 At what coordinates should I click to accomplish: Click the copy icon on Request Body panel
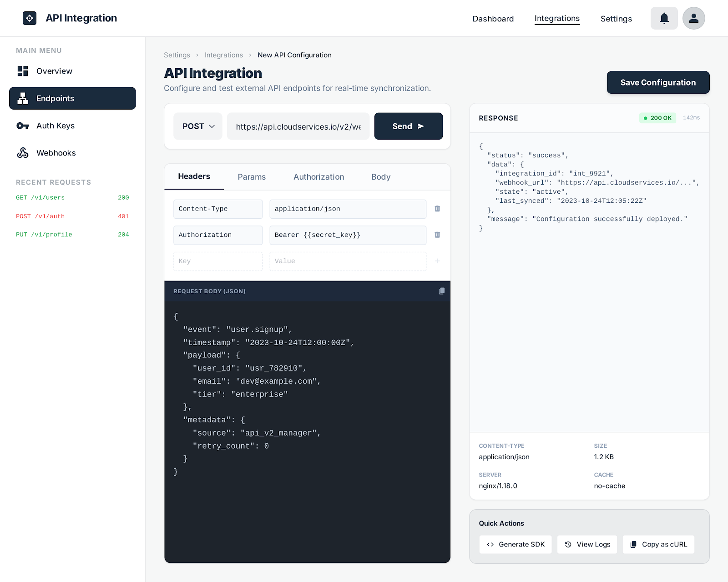pyautogui.click(x=441, y=291)
